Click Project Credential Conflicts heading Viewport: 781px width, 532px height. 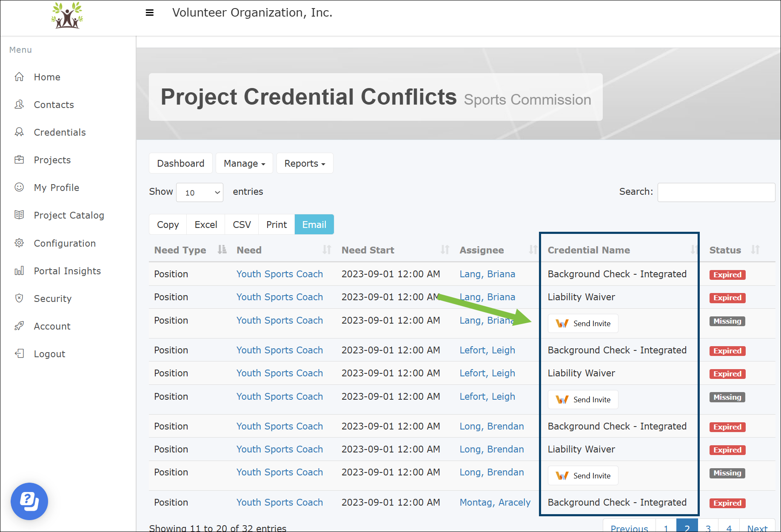[x=309, y=97]
